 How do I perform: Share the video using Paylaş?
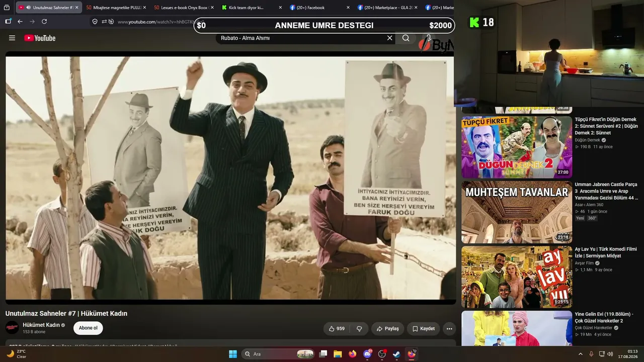(x=387, y=329)
